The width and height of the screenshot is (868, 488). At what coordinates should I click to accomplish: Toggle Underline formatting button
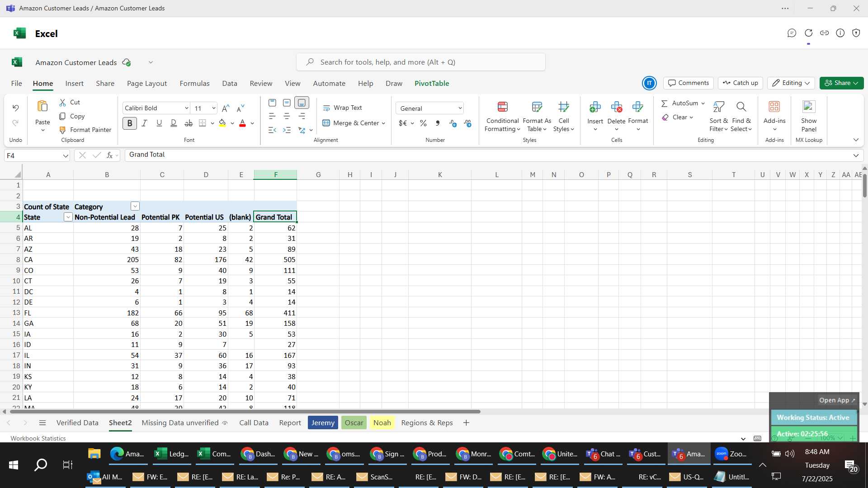tap(159, 123)
